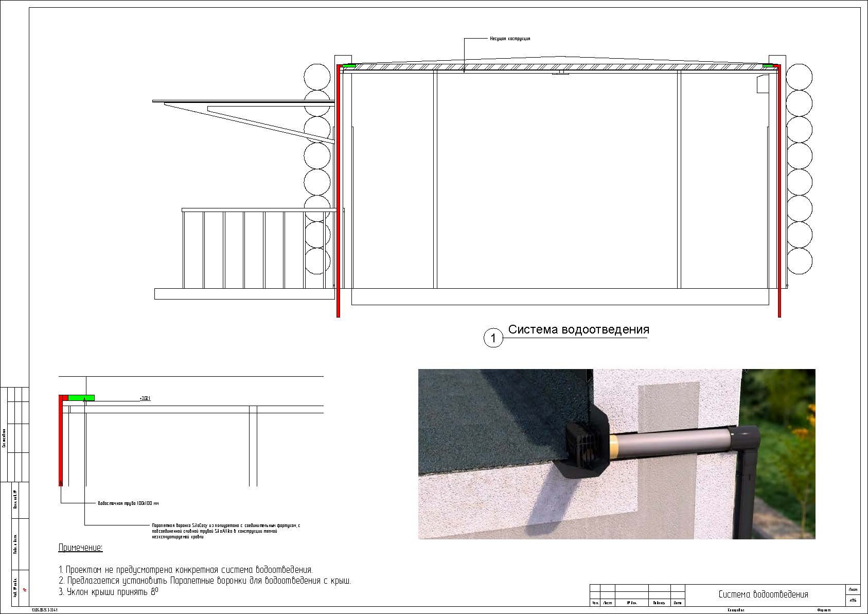
Task: Select the left red downpipe in the section
Action: 338,191
